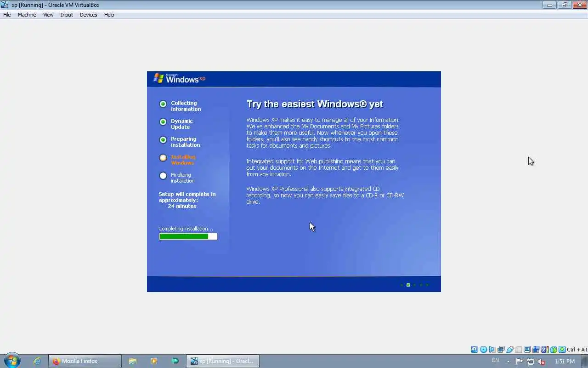
Task: Click the display settings indicator icon
Action: click(527, 350)
